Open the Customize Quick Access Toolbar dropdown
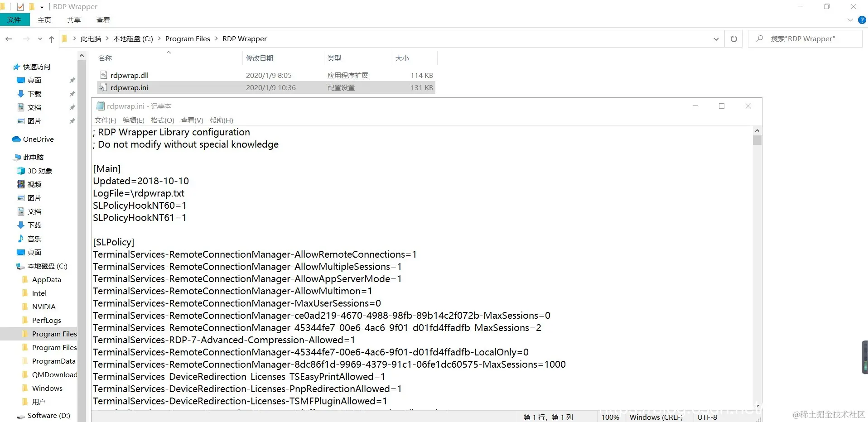868x422 pixels. (x=41, y=7)
